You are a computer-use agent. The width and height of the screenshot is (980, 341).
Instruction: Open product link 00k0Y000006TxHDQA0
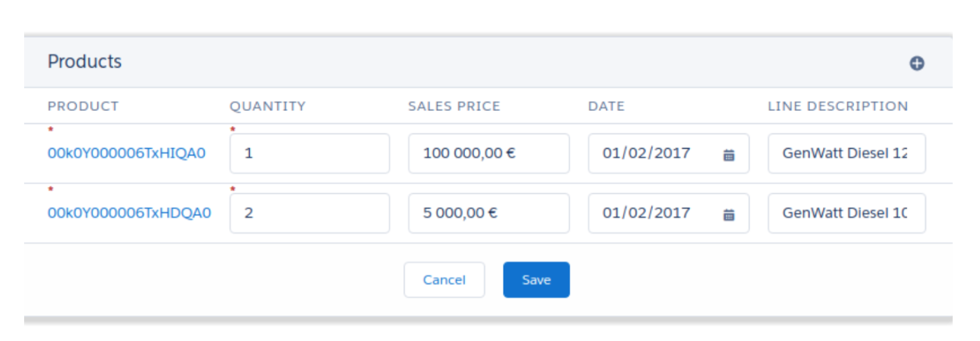[130, 213]
